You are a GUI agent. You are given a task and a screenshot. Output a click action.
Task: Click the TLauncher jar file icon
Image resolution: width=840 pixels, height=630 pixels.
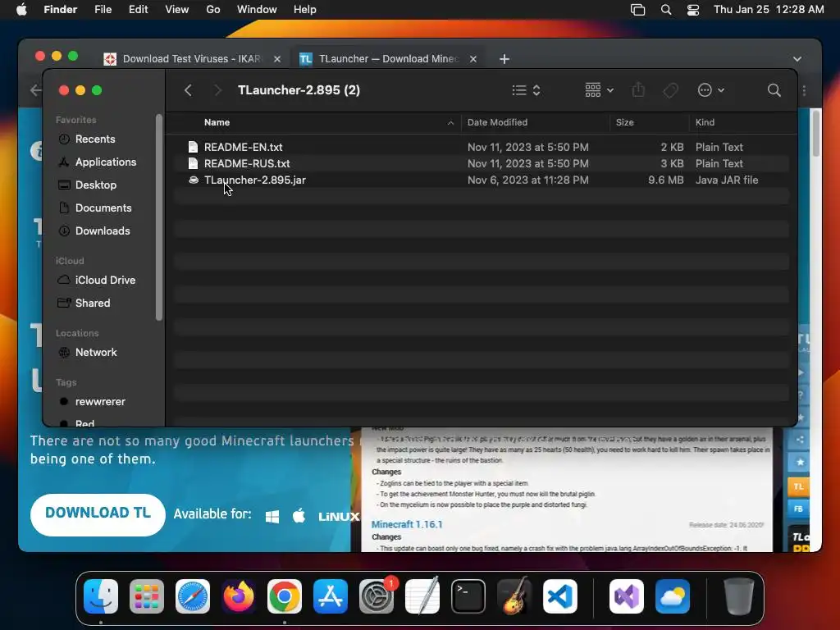(x=194, y=180)
